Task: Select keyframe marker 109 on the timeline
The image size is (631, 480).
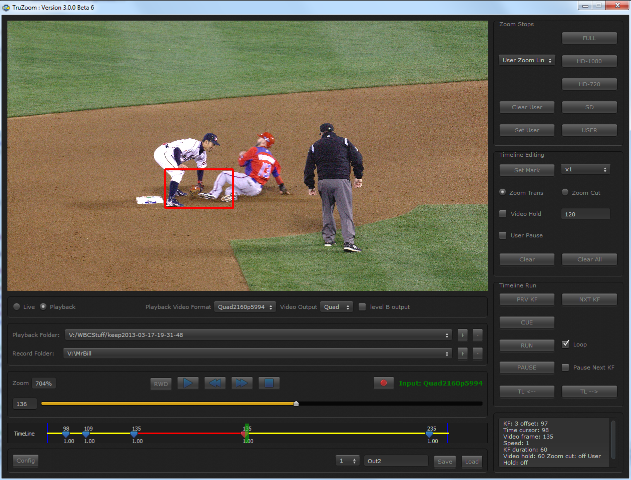Action: [x=88, y=434]
